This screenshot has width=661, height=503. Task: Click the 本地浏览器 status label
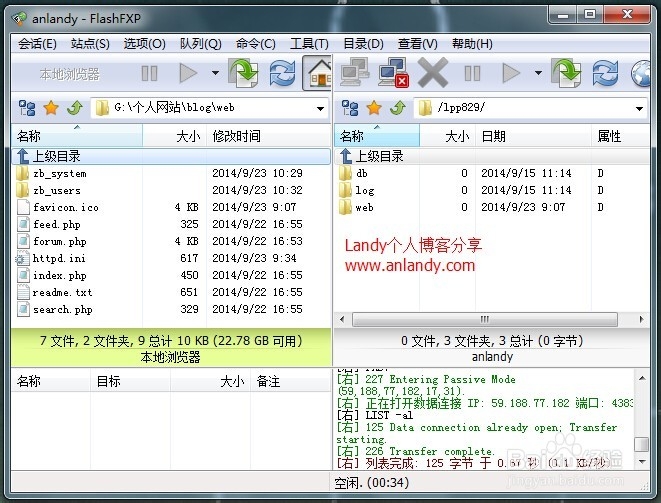coord(170,358)
